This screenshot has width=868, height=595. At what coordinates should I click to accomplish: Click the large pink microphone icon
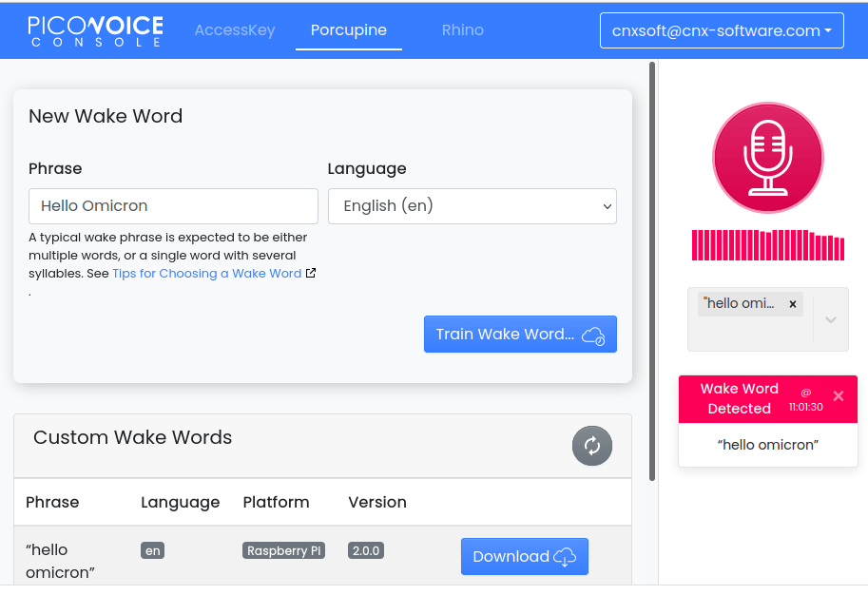767,157
